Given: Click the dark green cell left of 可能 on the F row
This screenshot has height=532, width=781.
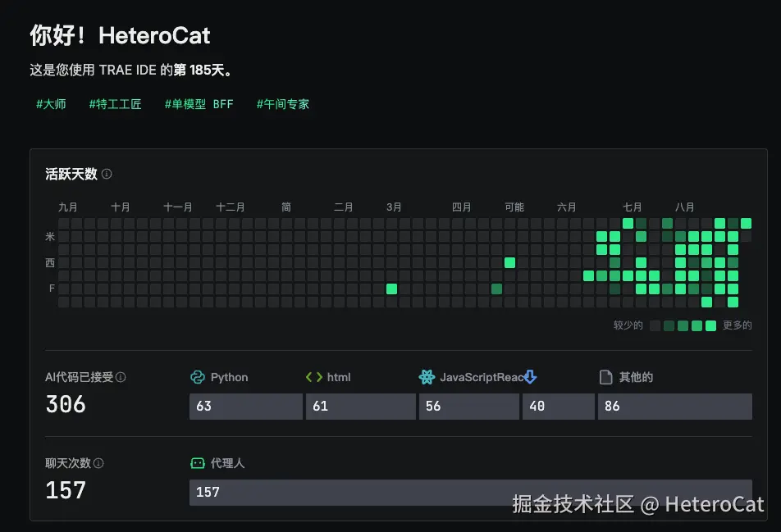Looking at the screenshot, I should tap(496, 289).
